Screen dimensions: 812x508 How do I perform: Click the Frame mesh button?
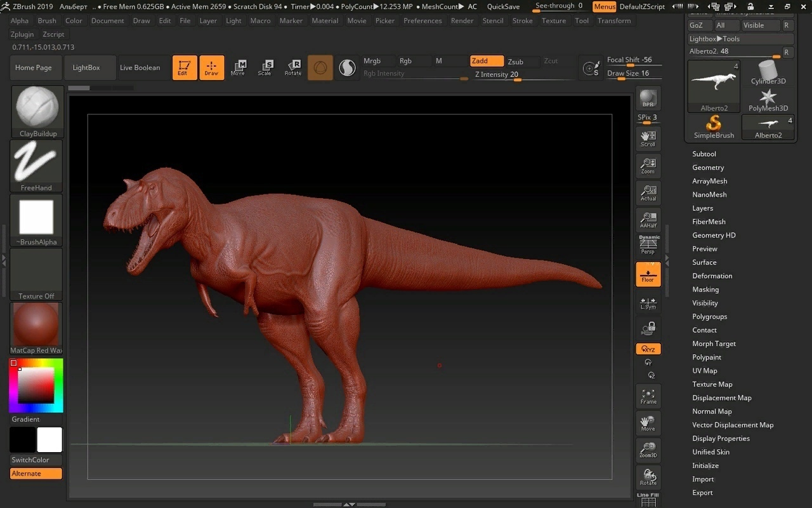pos(648,396)
